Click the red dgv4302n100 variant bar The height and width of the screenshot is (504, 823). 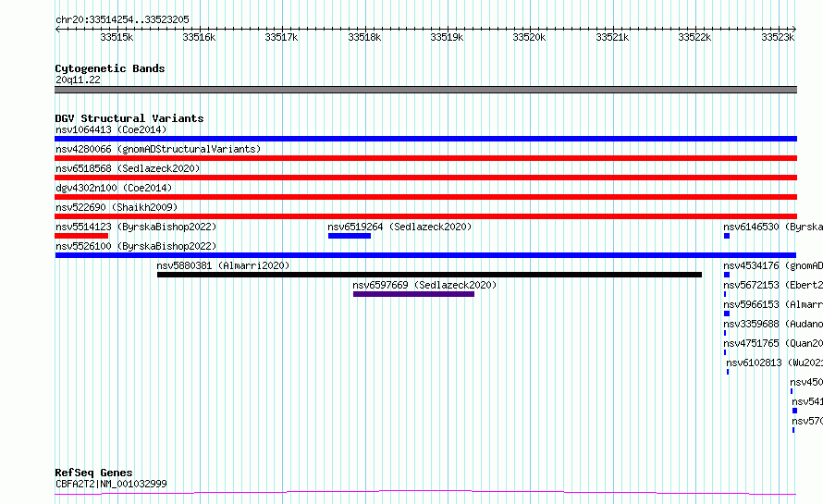click(425, 197)
